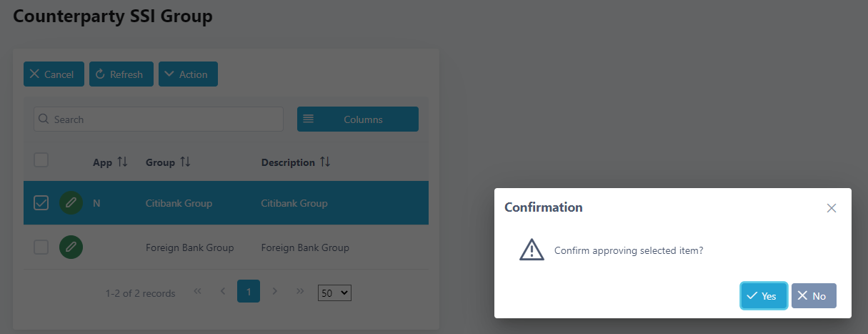
Task: Open the Columns chooser
Action: (x=358, y=119)
